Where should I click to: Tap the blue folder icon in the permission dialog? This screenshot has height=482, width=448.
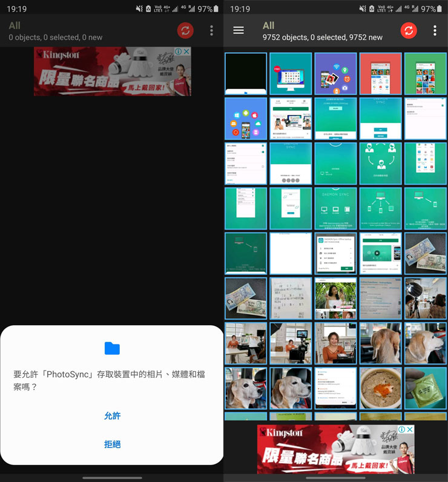click(112, 348)
